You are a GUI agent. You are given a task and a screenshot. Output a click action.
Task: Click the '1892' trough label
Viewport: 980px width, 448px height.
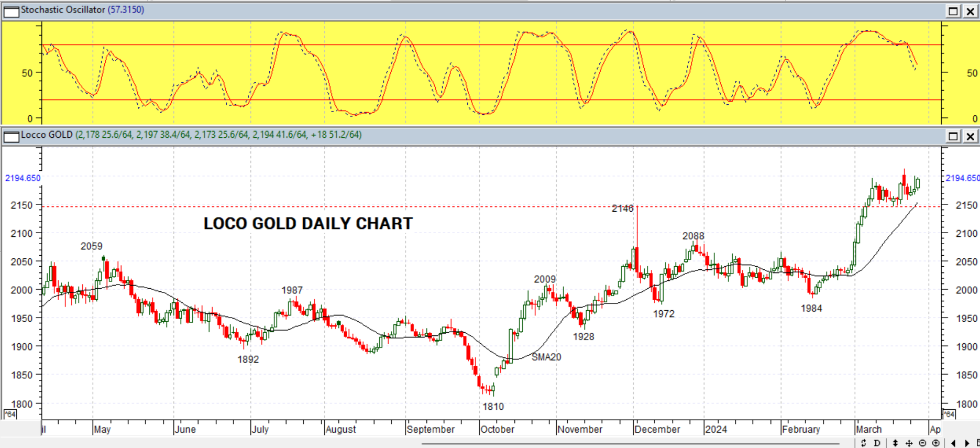[248, 359]
